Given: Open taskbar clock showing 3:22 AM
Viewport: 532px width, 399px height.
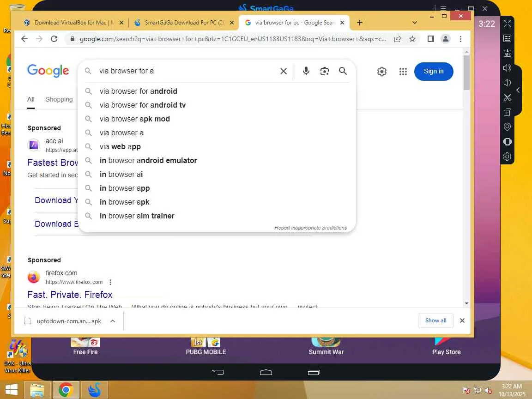Looking at the screenshot, I should click(512, 390).
